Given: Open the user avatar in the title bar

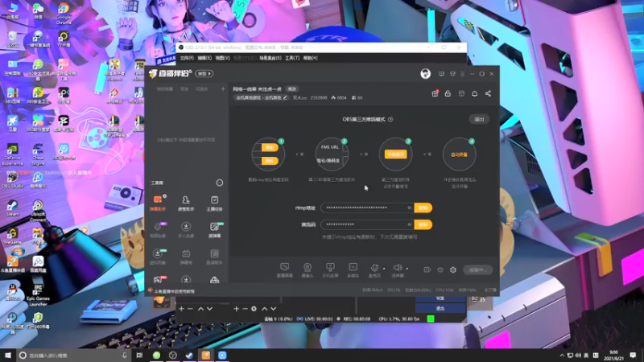Looking at the screenshot, I should (x=426, y=73).
